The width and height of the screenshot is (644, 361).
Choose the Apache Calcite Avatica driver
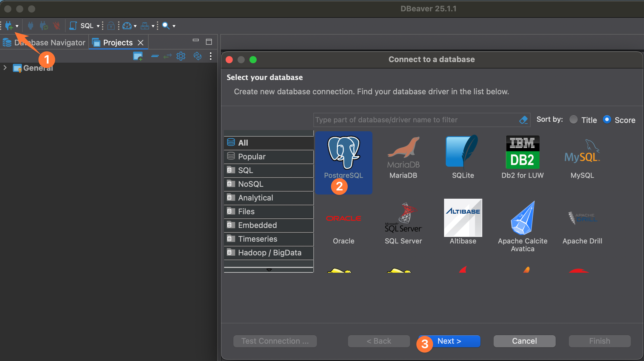(x=523, y=227)
